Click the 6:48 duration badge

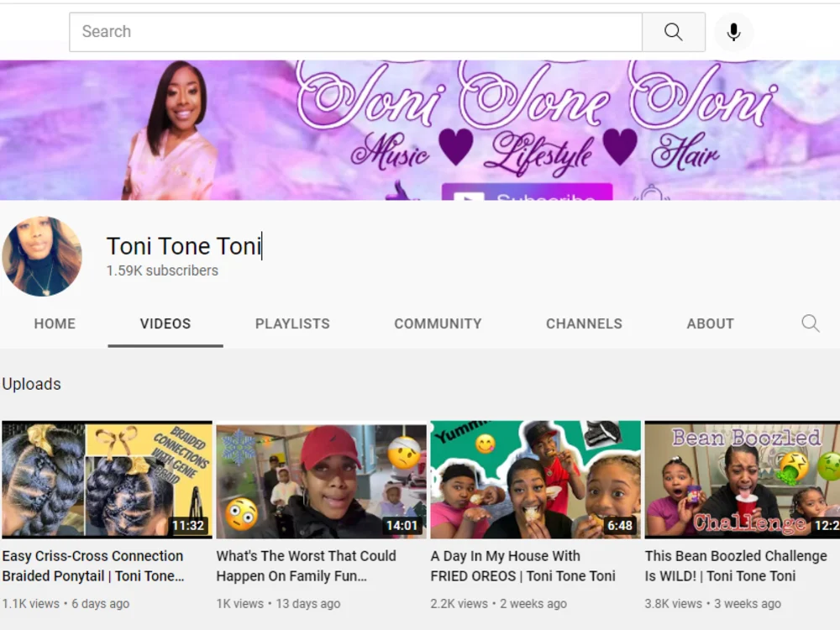pyautogui.click(x=620, y=526)
